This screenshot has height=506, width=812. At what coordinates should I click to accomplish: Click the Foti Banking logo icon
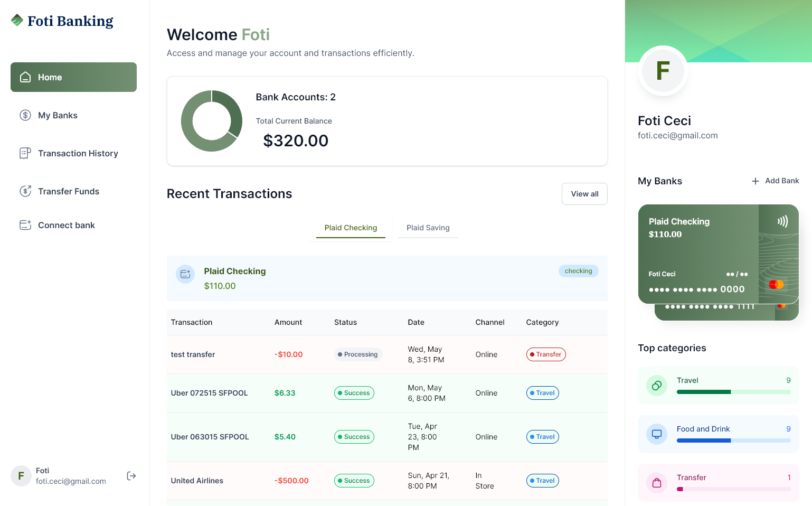17,20
